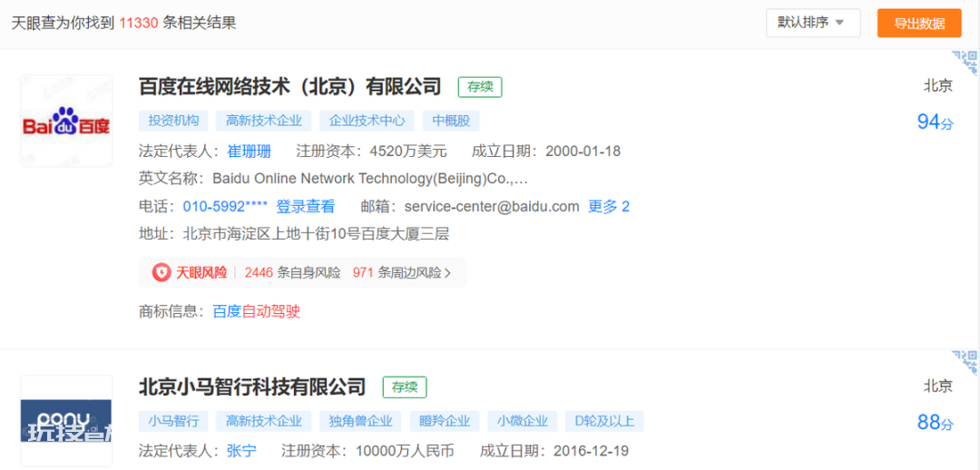Select the D轮及以上 tag

point(604,421)
